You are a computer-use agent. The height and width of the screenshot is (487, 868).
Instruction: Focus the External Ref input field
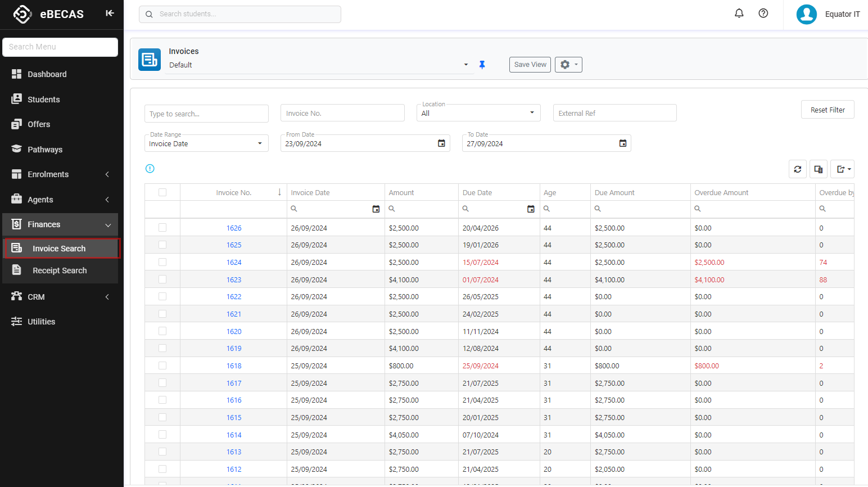(614, 113)
